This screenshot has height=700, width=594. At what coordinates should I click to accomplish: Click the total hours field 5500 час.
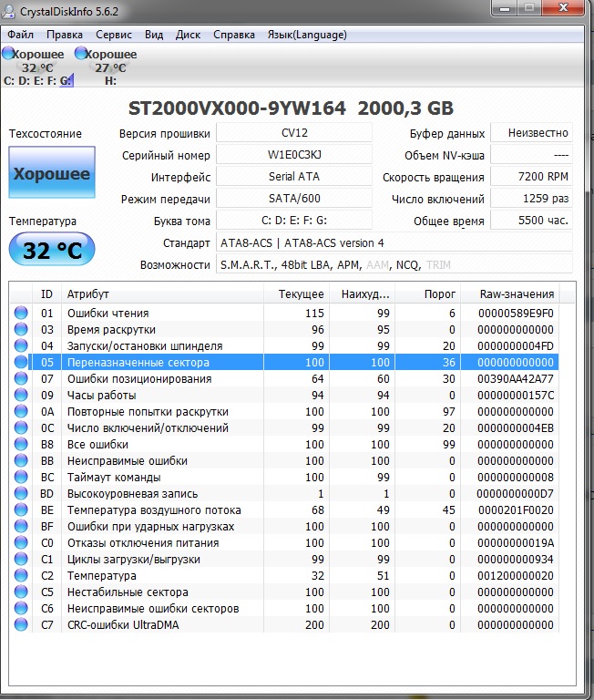[531, 220]
